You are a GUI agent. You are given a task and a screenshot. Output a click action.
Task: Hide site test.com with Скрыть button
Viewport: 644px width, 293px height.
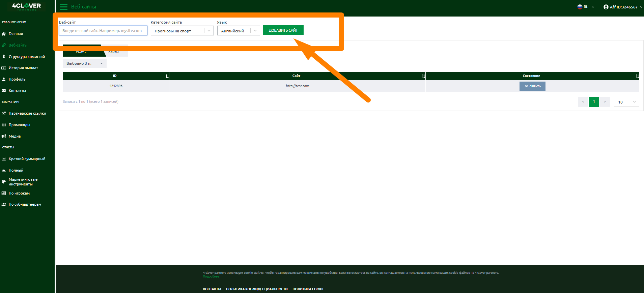[532, 86]
